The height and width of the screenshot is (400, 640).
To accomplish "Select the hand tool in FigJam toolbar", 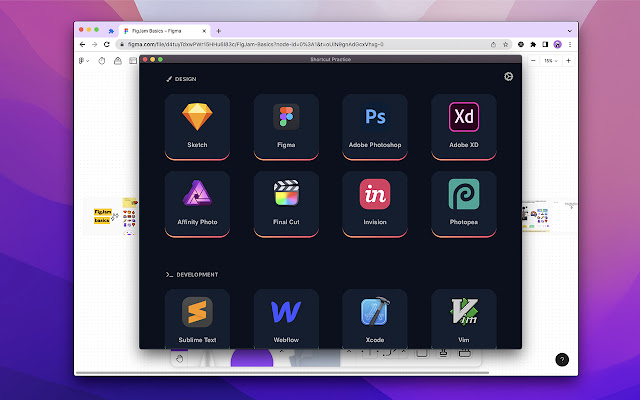I will coord(179,359).
